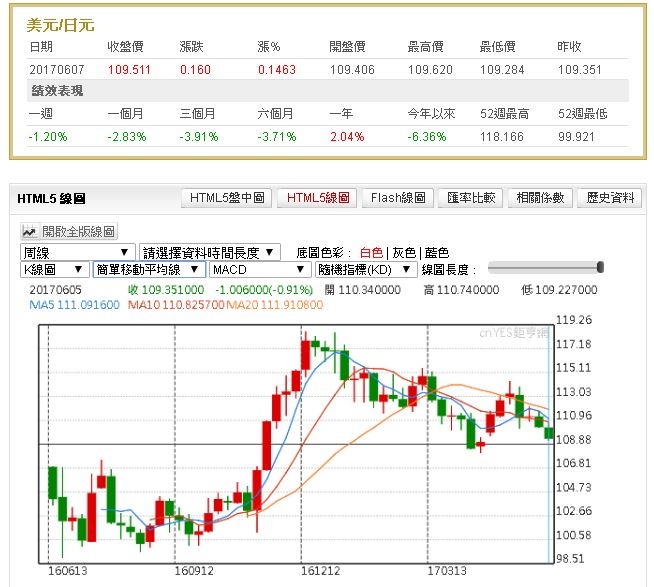654x587 pixels.
Task: Click the opening price 109.406
Action: pos(352,70)
